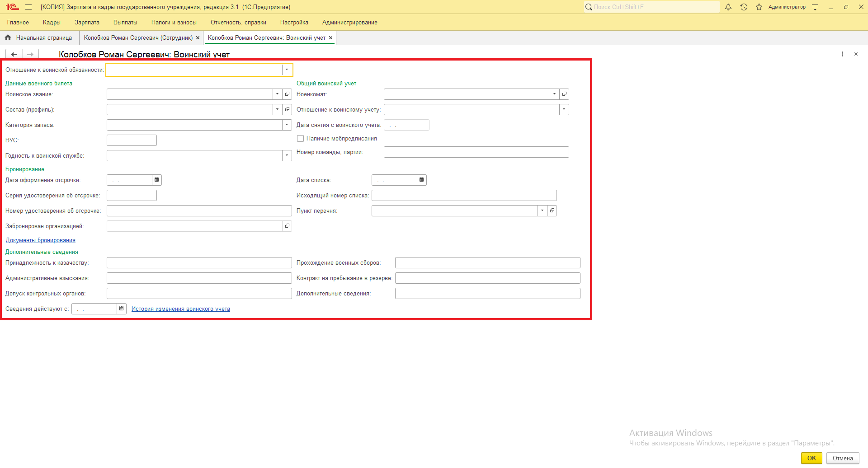The height and width of the screenshot is (468, 868).
Task: Open the Администрирование menu
Action: [x=350, y=23]
